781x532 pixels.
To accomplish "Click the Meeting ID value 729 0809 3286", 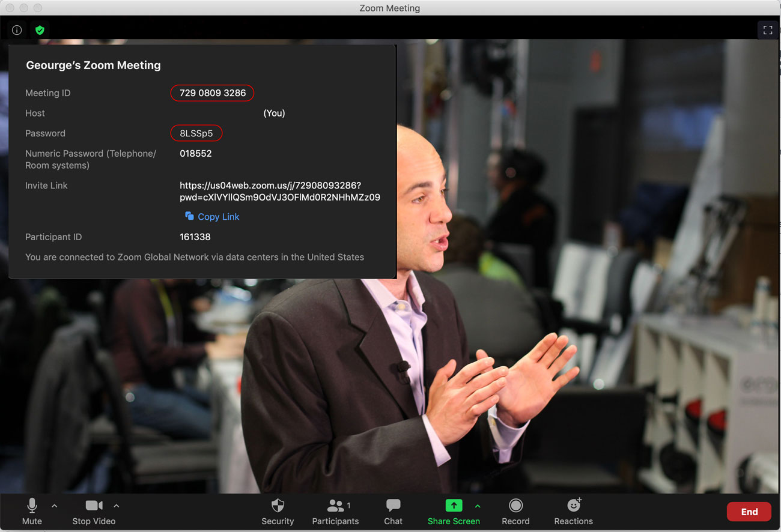I will point(213,93).
